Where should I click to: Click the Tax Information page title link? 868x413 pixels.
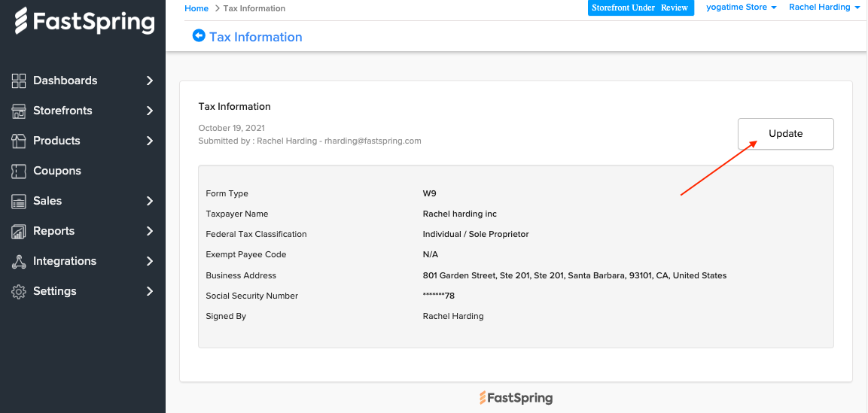[256, 37]
